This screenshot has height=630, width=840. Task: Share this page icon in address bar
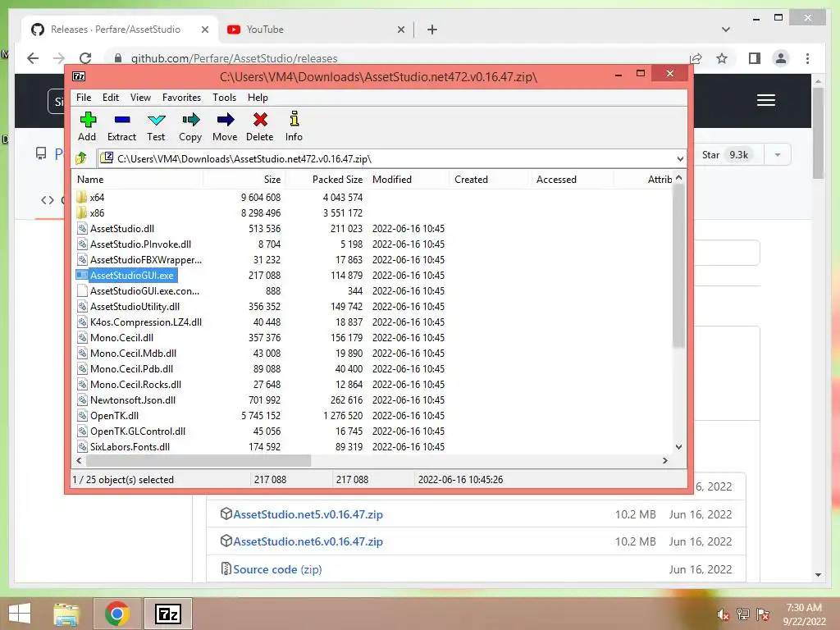pos(696,58)
